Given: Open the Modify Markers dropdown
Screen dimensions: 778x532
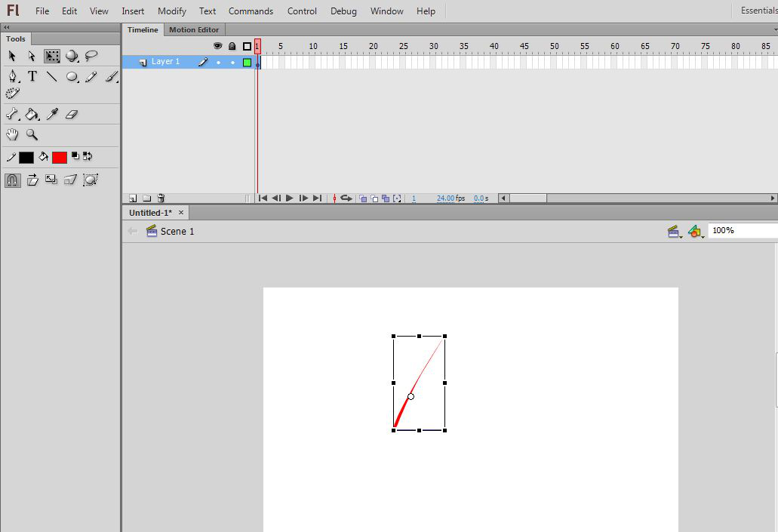Looking at the screenshot, I should pos(397,198).
